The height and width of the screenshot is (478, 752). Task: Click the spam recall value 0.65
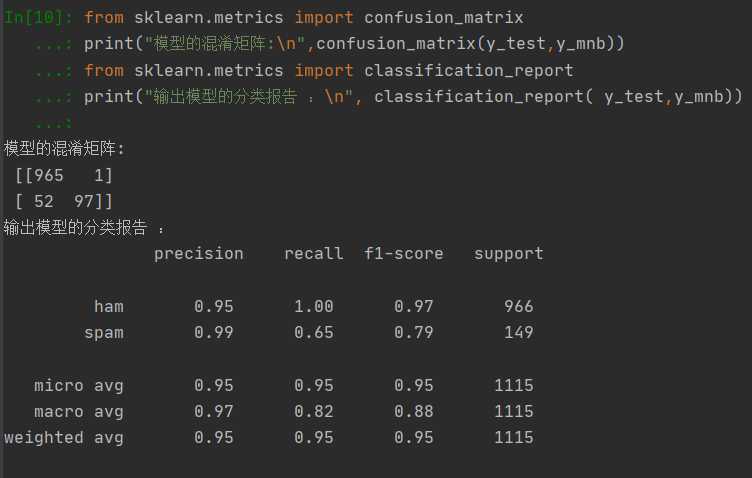[313, 332]
